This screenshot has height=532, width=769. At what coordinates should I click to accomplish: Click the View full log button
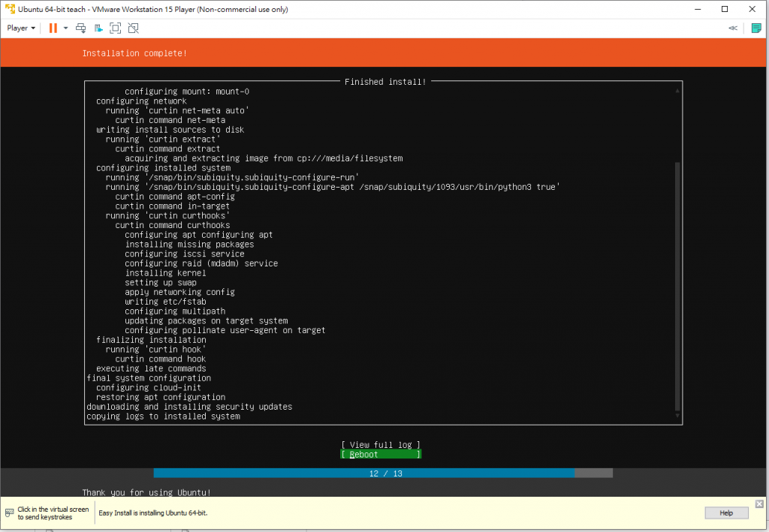pyautogui.click(x=381, y=445)
